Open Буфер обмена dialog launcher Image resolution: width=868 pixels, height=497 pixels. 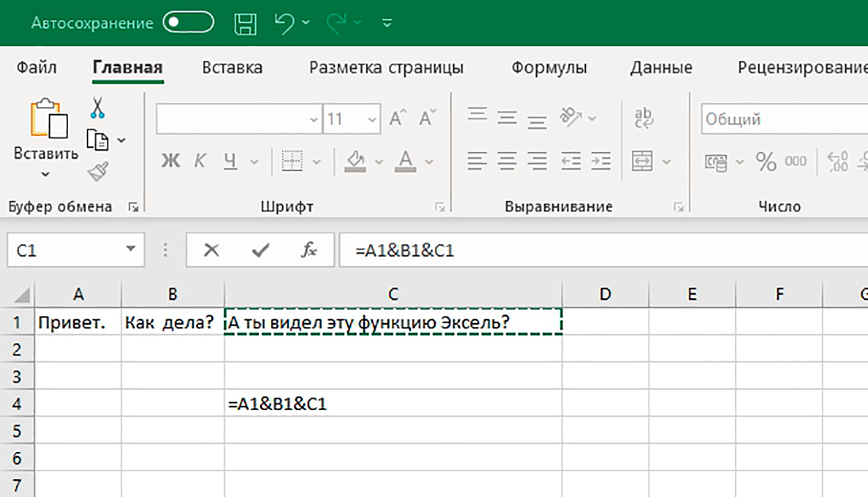coord(133,207)
